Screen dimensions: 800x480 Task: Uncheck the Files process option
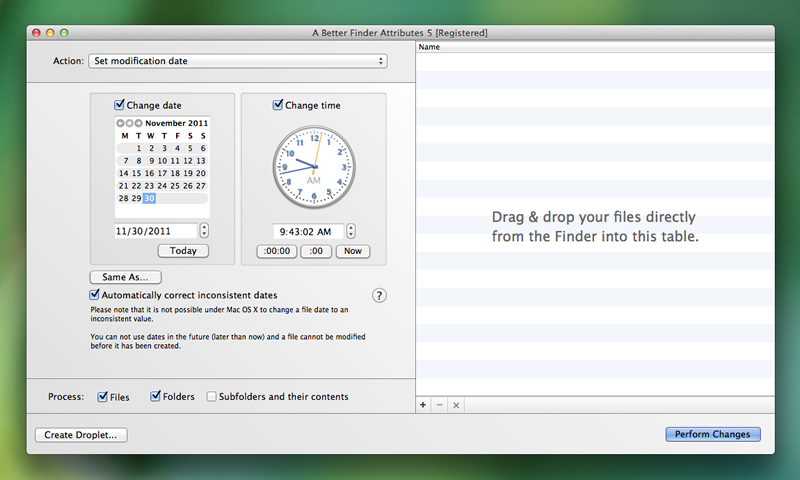click(103, 396)
